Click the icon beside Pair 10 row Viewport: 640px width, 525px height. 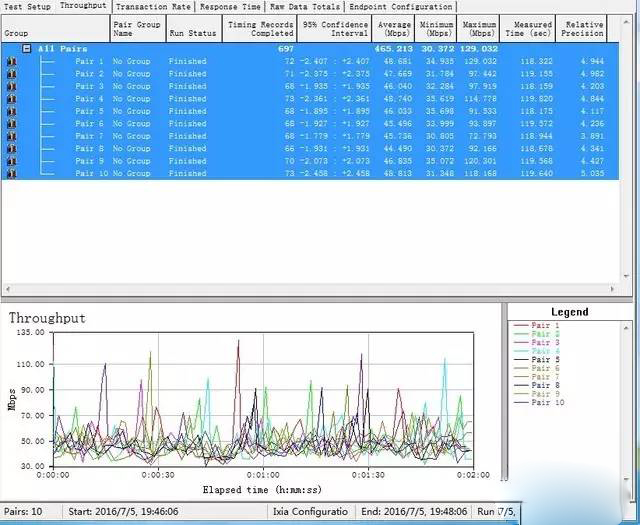pyautogui.click(x=12, y=174)
